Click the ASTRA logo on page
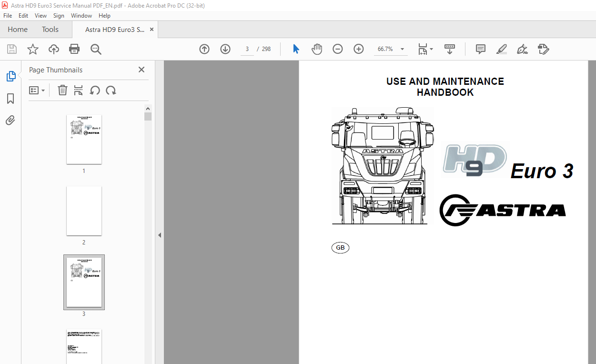The width and height of the screenshot is (596, 364). [503, 210]
